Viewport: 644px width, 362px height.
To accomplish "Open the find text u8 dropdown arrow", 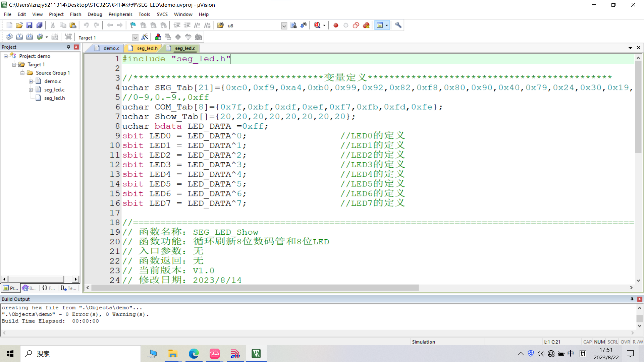I will [x=284, y=25].
